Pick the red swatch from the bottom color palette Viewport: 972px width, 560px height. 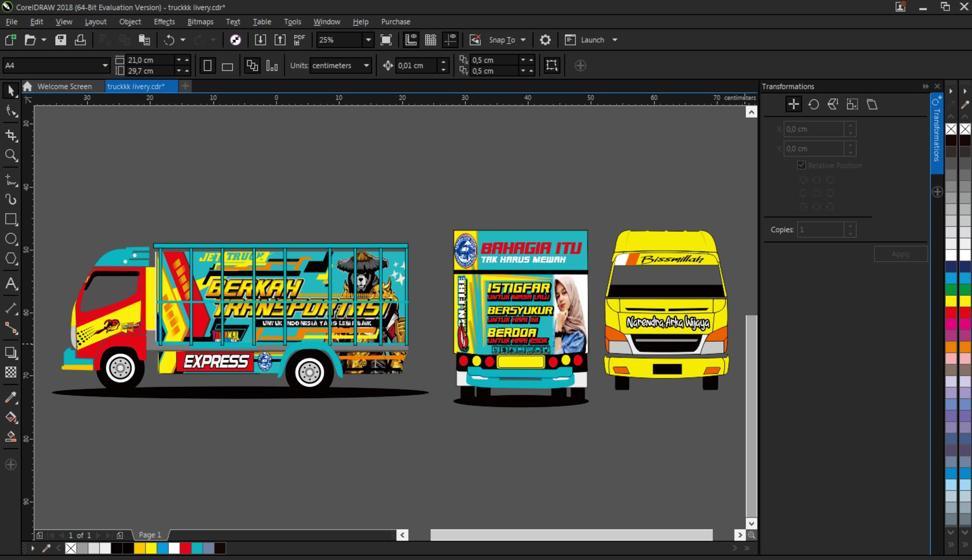[185, 548]
